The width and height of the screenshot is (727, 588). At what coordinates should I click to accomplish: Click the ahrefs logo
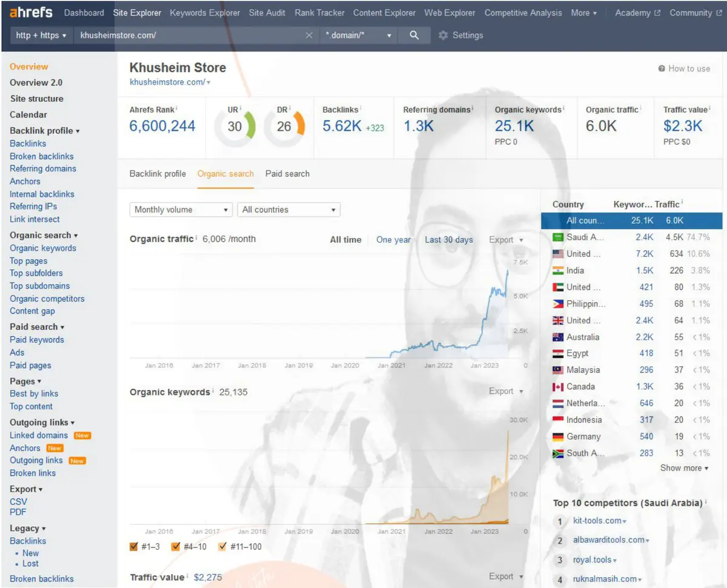[x=31, y=12]
